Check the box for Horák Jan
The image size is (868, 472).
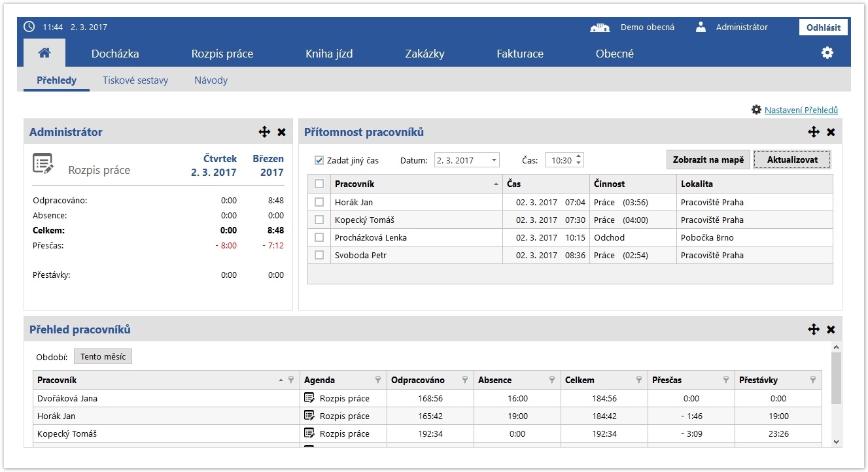click(319, 202)
